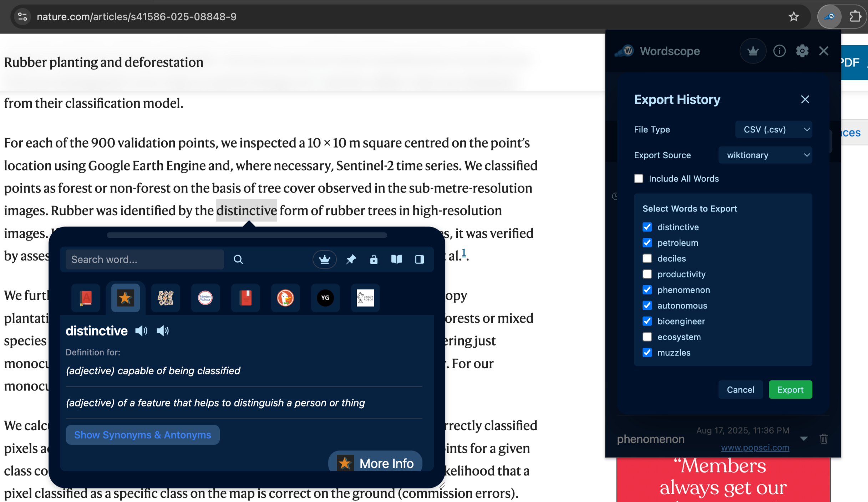Uncheck the petroleum word checkbox
The width and height of the screenshot is (868, 502).
[x=647, y=243]
